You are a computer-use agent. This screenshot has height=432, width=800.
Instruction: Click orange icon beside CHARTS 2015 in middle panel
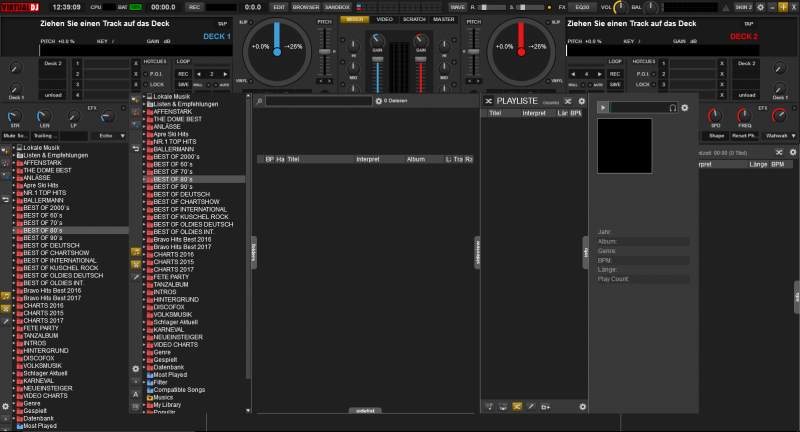[x=136, y=264]
